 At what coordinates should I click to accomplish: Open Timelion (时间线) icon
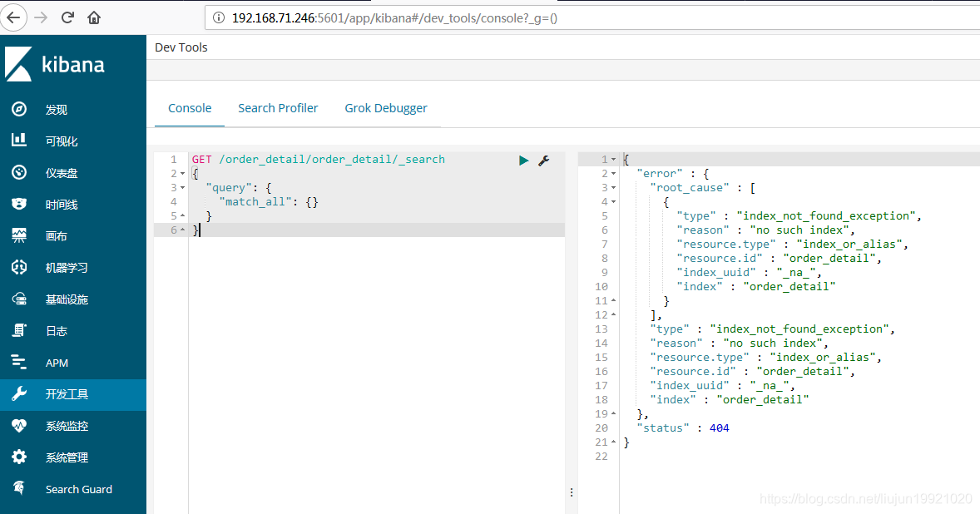coord(19,204)
